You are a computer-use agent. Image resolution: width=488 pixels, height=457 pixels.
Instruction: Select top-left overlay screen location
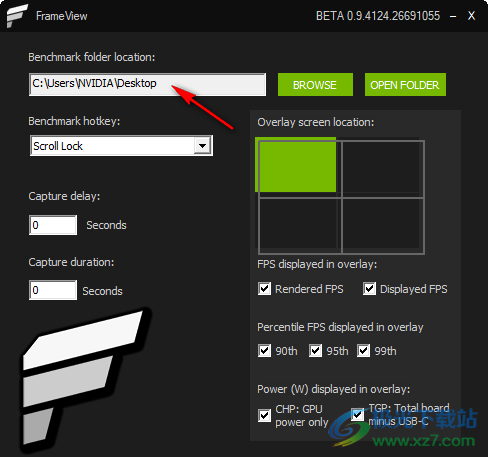click(x=296, y=165)
